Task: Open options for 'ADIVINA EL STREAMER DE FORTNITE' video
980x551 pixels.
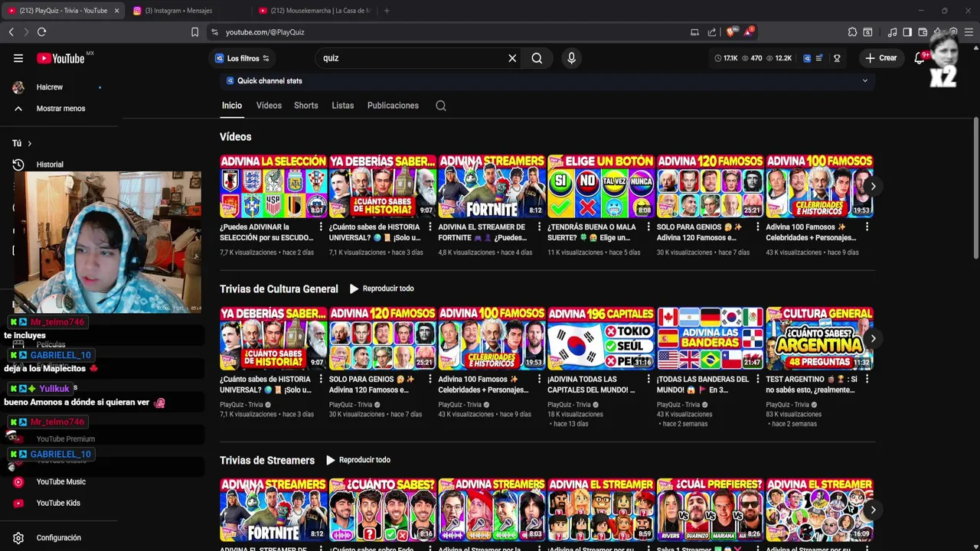Action: pos(539,227)
